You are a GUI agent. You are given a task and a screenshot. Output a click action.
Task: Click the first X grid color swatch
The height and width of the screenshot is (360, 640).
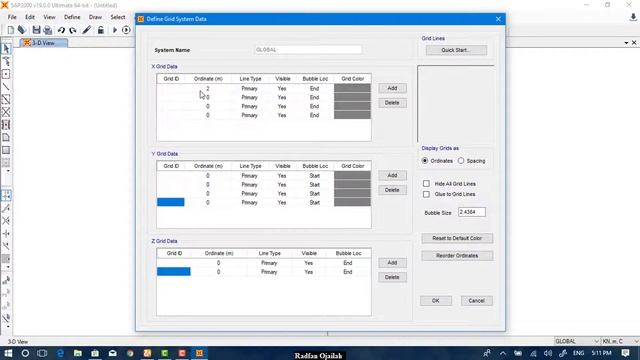(352, 88)
